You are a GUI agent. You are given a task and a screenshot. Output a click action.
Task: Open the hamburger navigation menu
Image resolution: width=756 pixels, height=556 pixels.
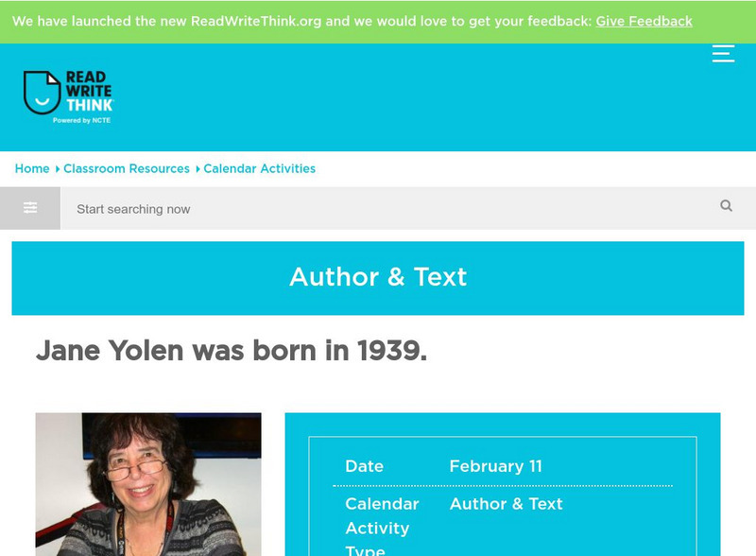pos(723,53)
